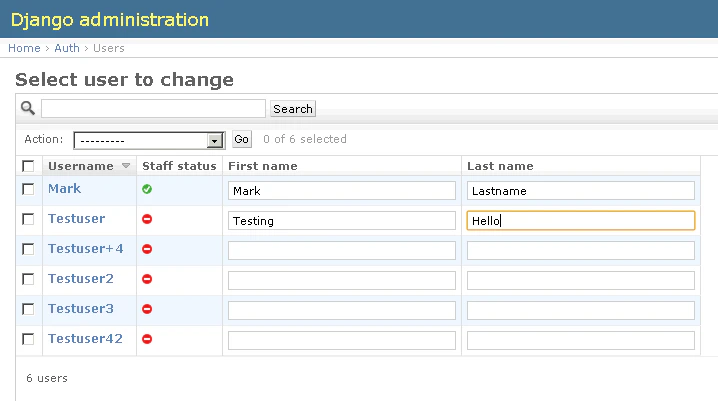Click Testuser2's empty first name field

[342, 281]
